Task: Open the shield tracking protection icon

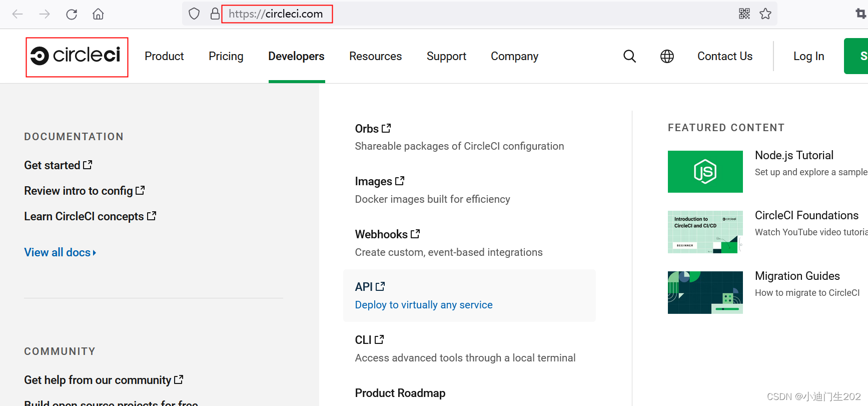Action: (194, 14)
